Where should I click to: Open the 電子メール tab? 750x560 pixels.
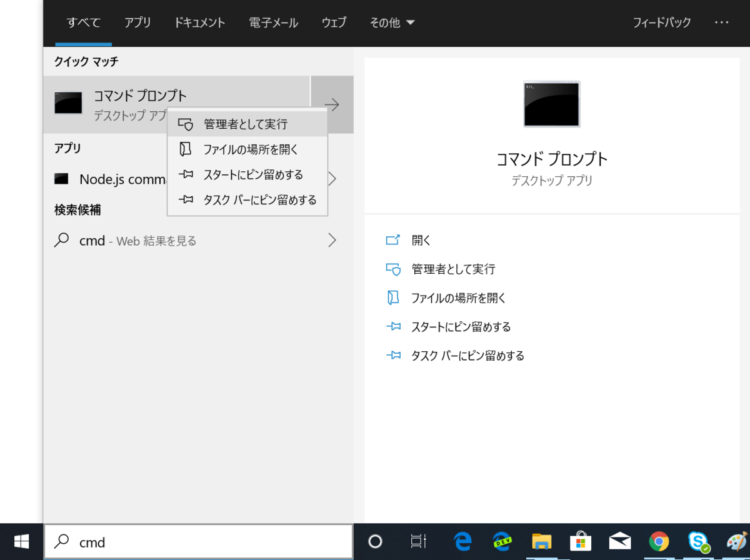point(273,22)
